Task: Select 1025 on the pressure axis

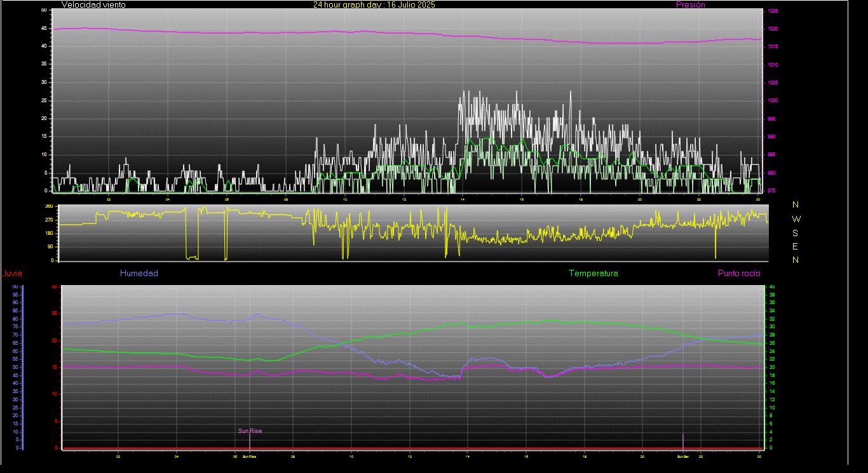Action: tap(773, 11)
